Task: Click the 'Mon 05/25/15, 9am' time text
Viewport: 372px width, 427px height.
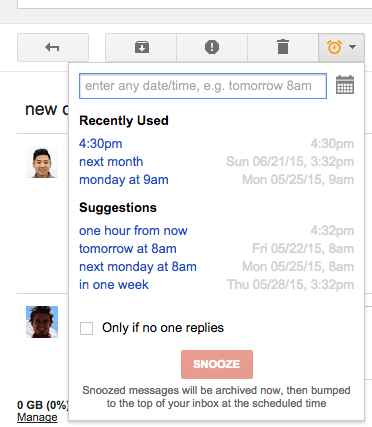Action: click(x=298, y=180)
